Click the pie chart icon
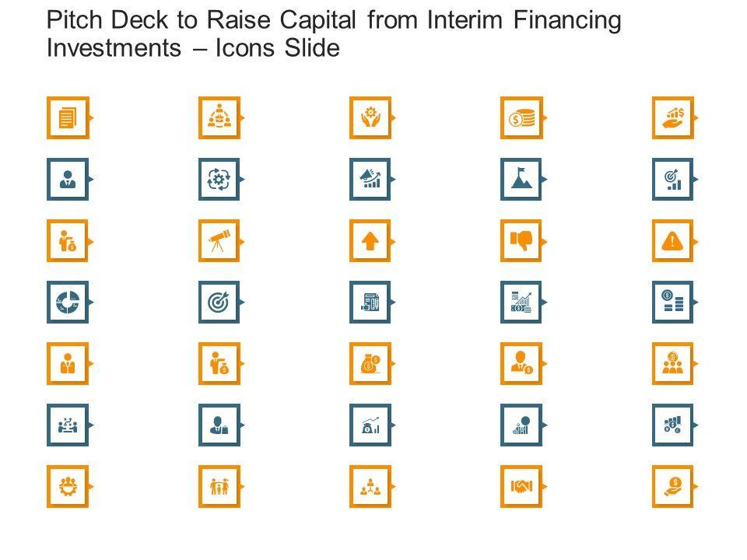 click(x=68, y=302)
